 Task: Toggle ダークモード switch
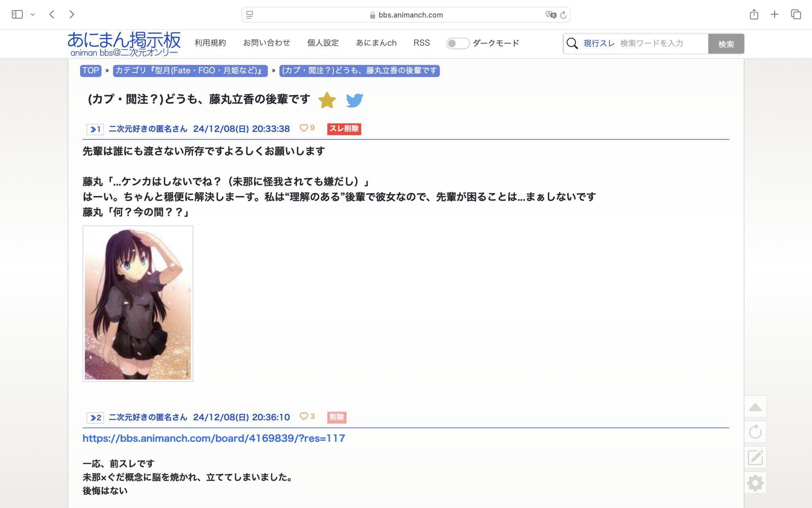(x=458, y=43)
